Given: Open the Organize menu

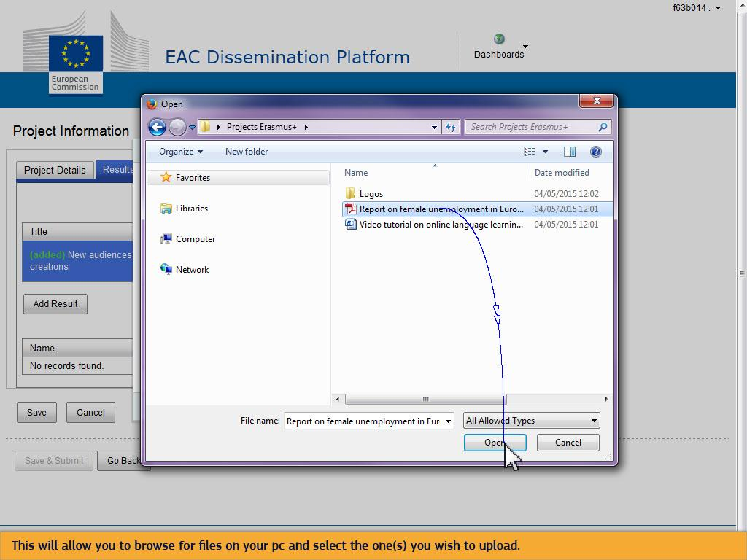Looking at the screenshot, I should (181, 152).
